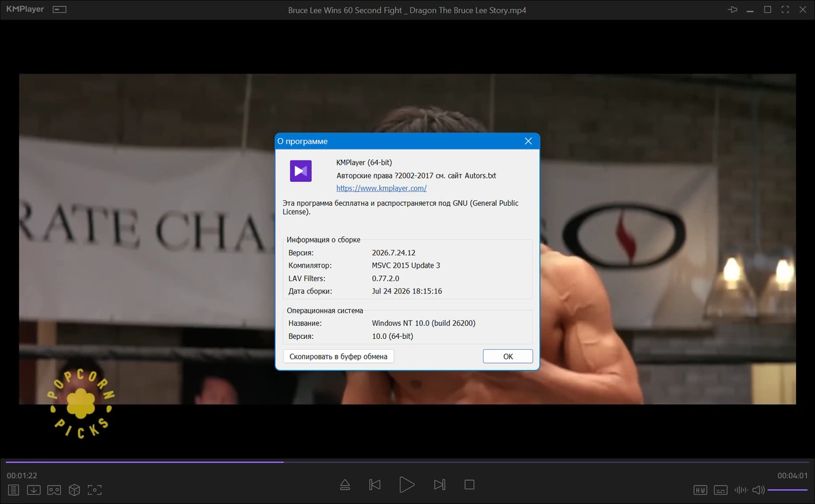Click the 3D cube icon
Image resolution: width=815 pixels, height=504 pixels.
[75, 490]
